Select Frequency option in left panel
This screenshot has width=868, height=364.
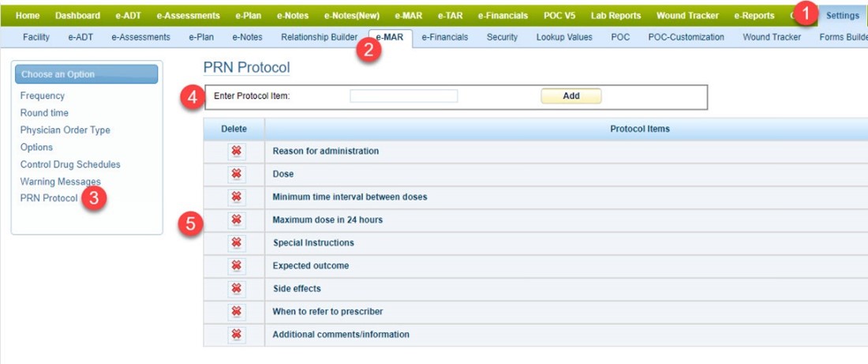43,96
